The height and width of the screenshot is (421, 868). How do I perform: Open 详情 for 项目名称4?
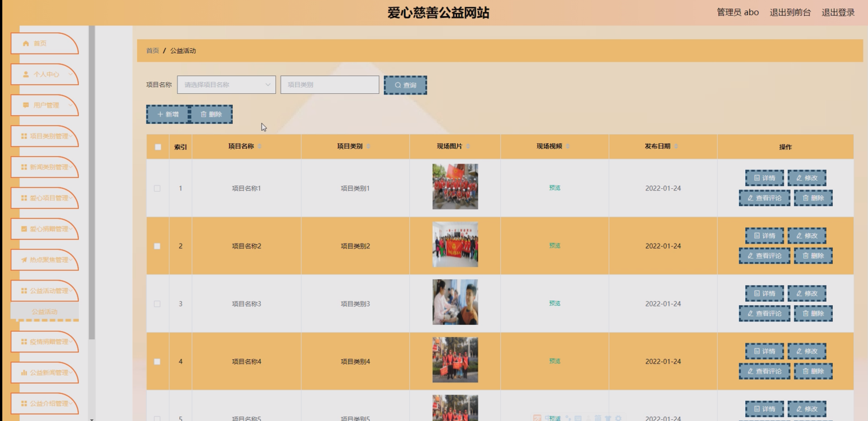click(764, 351)
